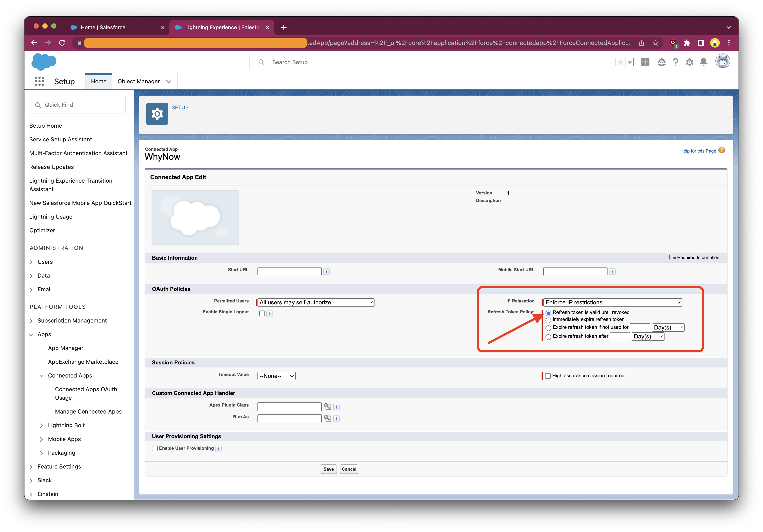Click the share page icon in address bar
This screenshot has height=532, width=763.
[641, 43]
